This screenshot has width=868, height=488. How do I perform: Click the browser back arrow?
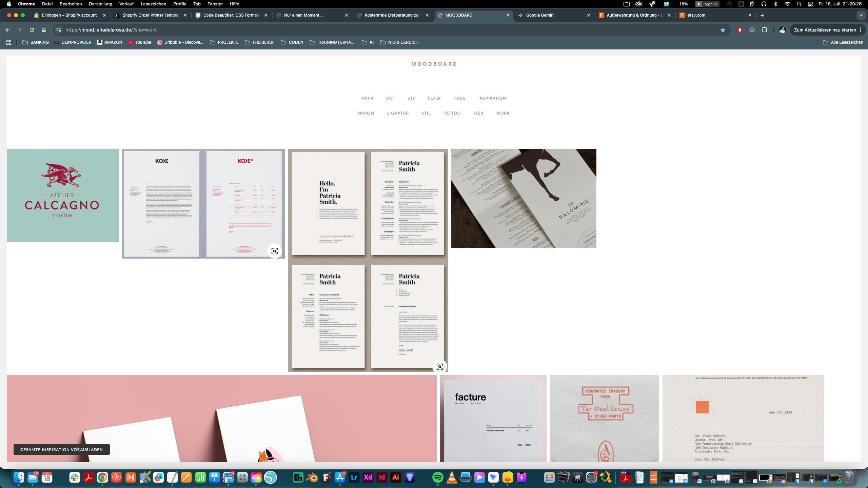click(7, 30)
